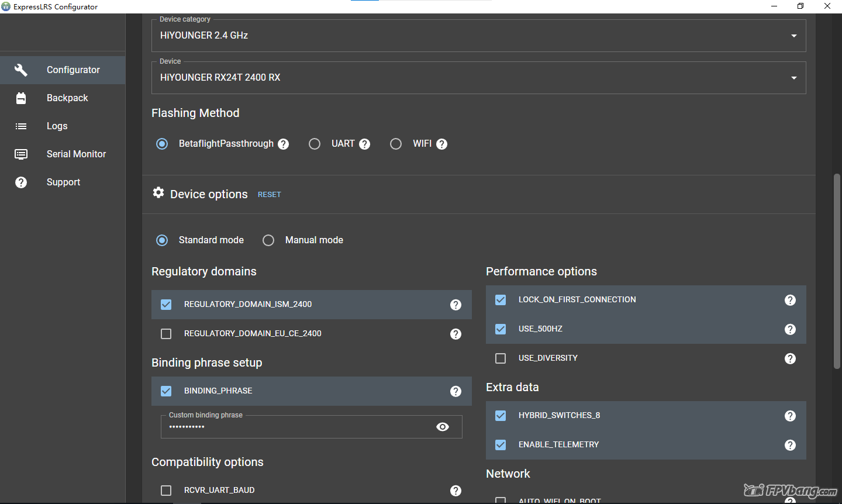Go to Support in the sidebar
The image size is (842, 504).
[x=63, y=182]
